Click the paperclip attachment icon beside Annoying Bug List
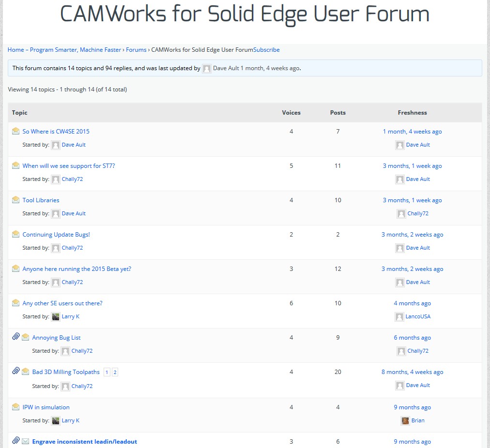Image resolution: width=490 pixels, height=448 pixels. point(16,337)
